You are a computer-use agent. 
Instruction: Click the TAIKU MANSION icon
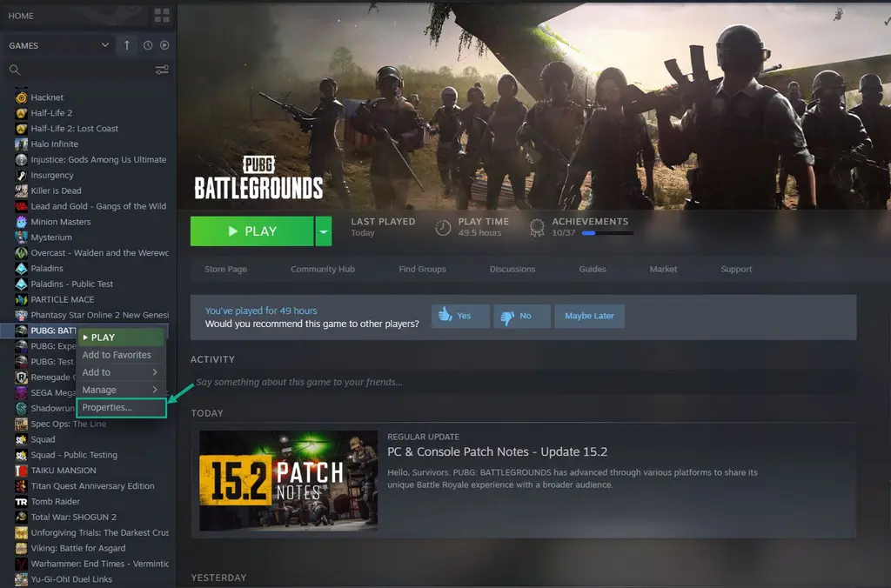[x=21, y=471]
